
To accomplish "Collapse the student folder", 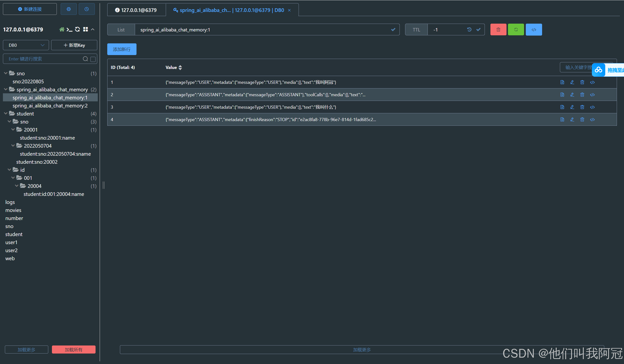I will pyautogui.click(x=6, y=114).
